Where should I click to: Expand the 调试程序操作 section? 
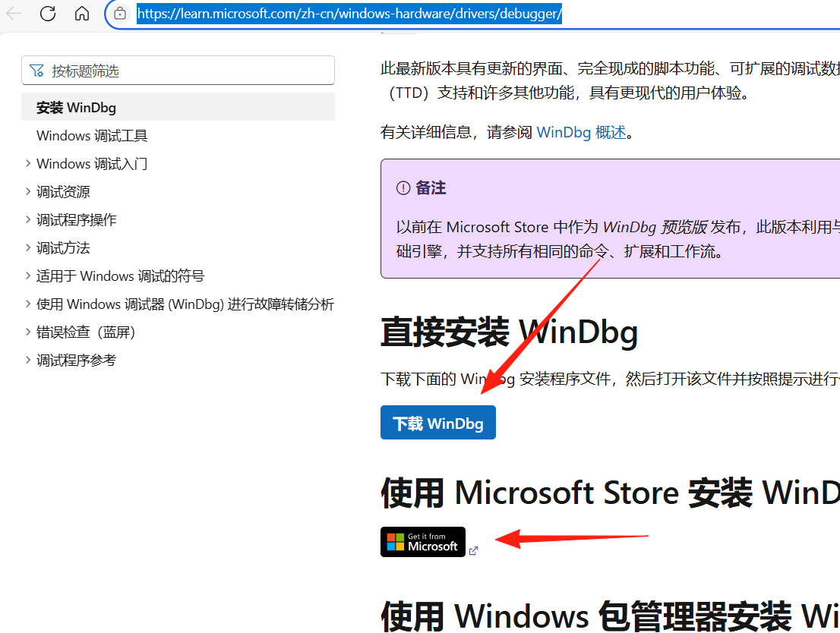tap(28, 219)
